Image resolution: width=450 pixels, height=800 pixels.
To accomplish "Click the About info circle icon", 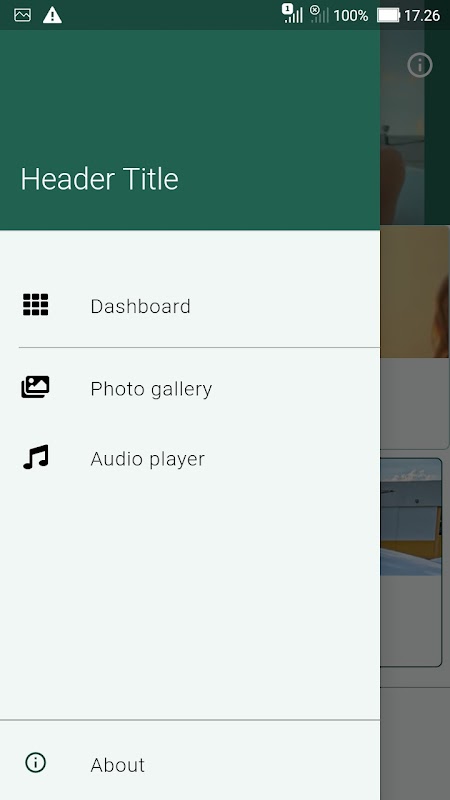I will tap(36, 762).
